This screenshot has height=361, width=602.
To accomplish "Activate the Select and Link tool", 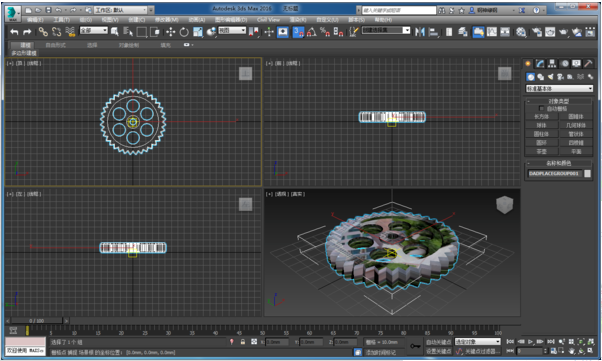I will (43, 32).
